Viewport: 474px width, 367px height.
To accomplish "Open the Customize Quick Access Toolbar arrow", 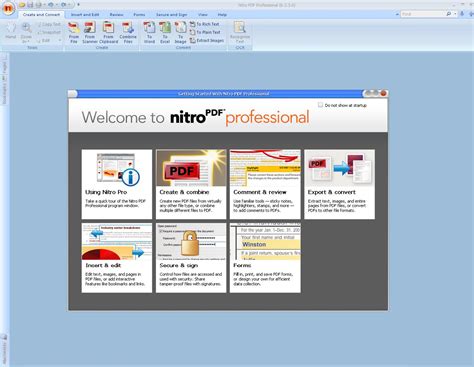I will pyautogui.click(x=79, y=5).
